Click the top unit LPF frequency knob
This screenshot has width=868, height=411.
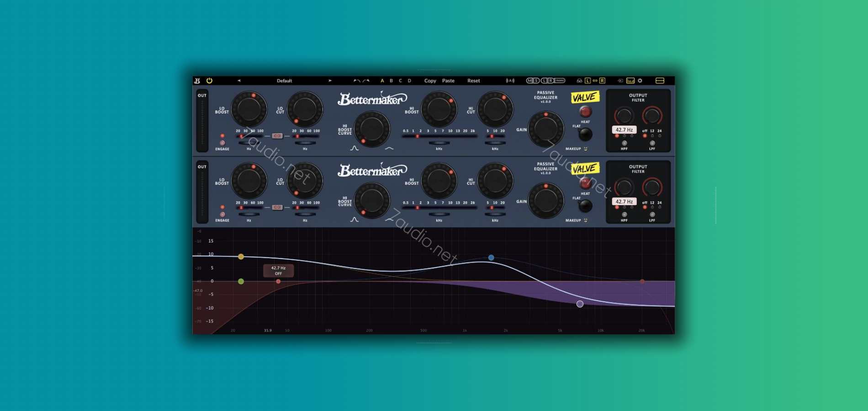[652, 116]
